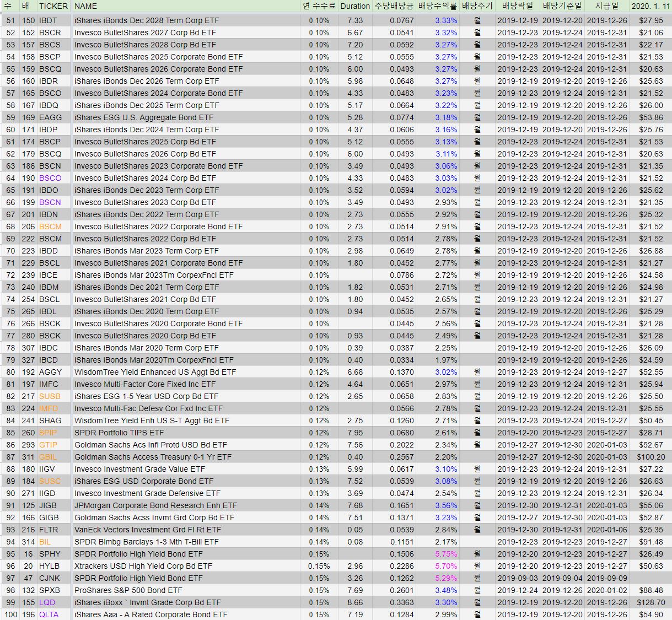This screenshot has width=672, height=620.
Task: Select name iShares iBonds Mar 2023Tm CorpexFncl ETF
Action: pos(154,275)
